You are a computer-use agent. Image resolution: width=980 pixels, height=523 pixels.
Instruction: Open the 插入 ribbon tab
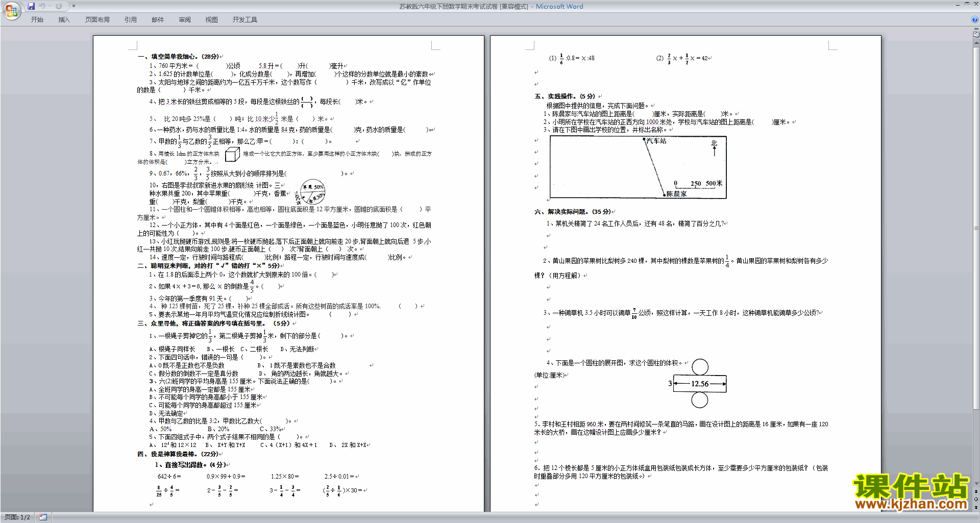pyautogui.click(x=64, y=19)
